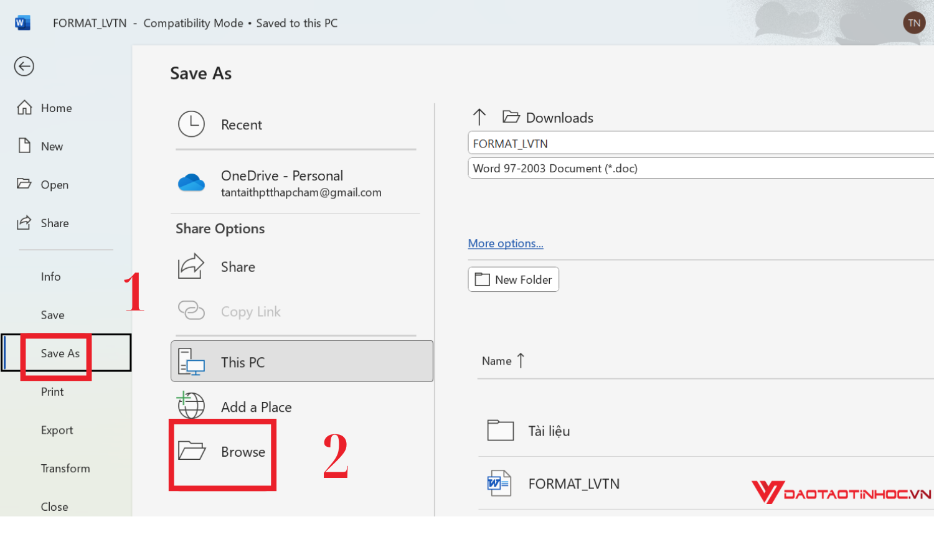934x560 pixels.
Task: Click the Word document icon beside FORMAT_LVTN
Action: click(x=498, y=483)
